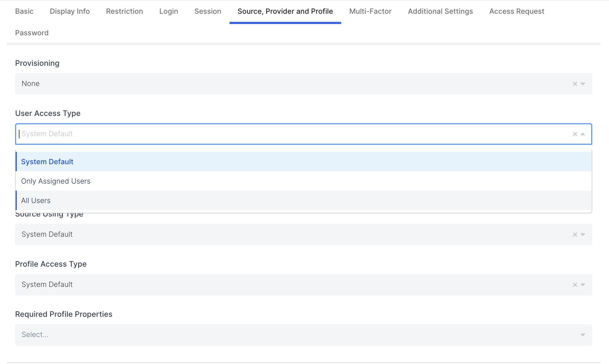Pick the All Users option

click(36, 201)
